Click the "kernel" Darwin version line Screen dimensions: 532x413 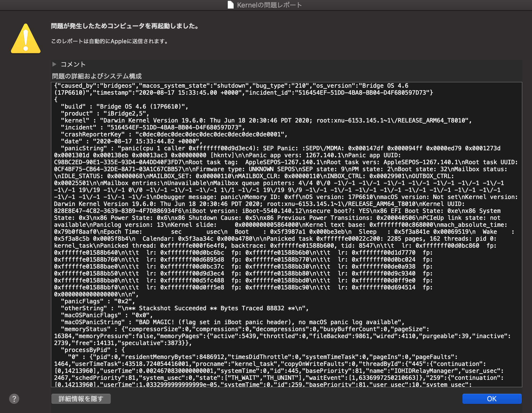pos(266,120)
